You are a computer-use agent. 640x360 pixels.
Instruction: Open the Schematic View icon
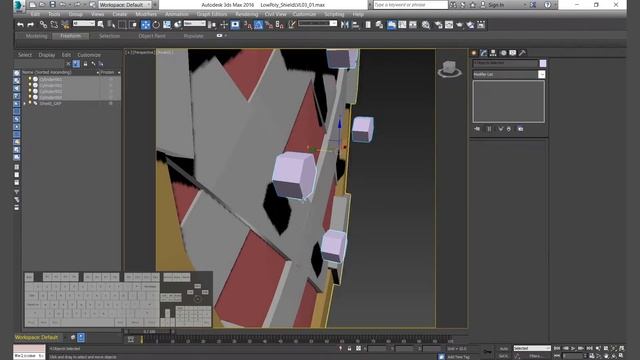[413, 25]
